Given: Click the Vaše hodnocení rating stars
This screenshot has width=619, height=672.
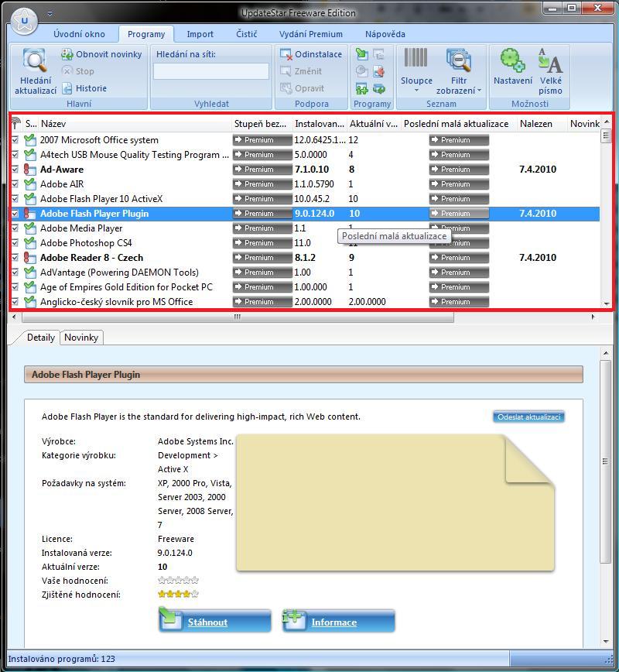Looking at the screenshot, I should (178, 581).
